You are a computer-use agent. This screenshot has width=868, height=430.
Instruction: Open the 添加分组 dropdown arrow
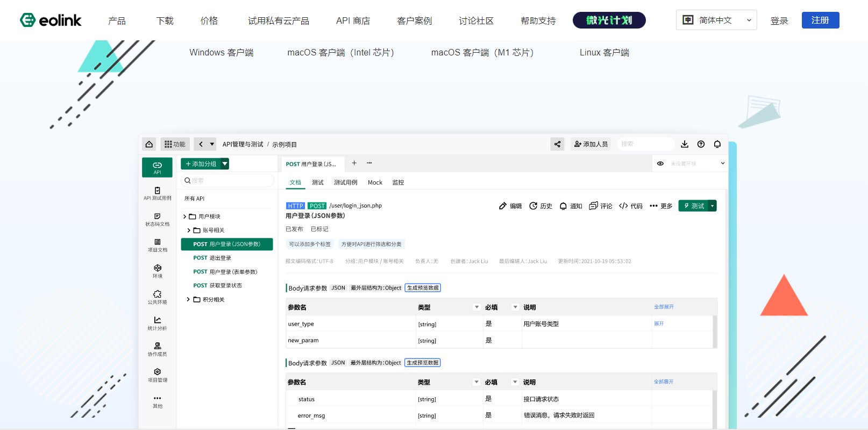click(225, 164)
